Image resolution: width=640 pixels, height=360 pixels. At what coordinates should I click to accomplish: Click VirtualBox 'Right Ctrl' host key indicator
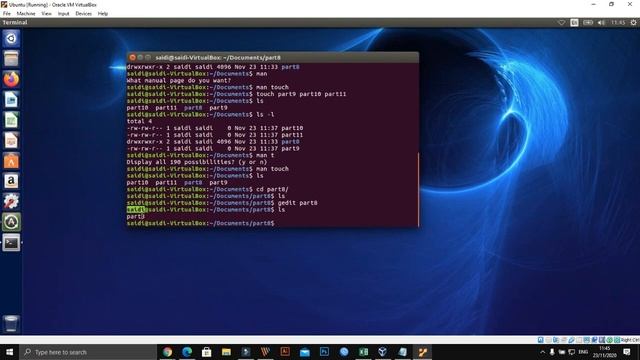point(630,340)
